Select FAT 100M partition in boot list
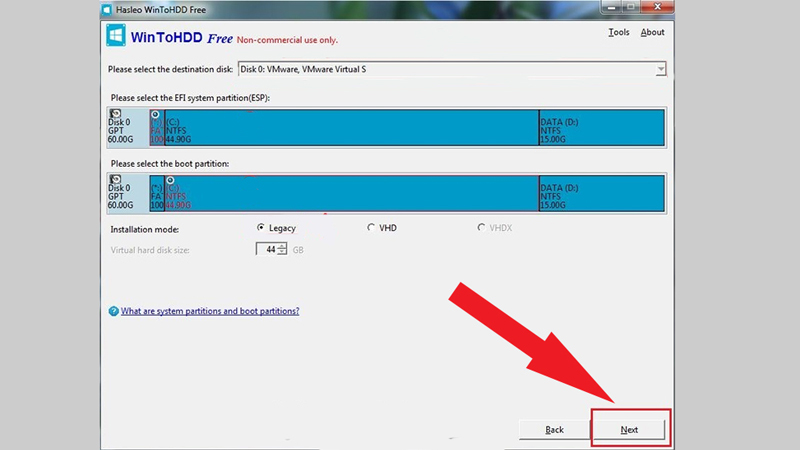 click(x=157, y=193)
